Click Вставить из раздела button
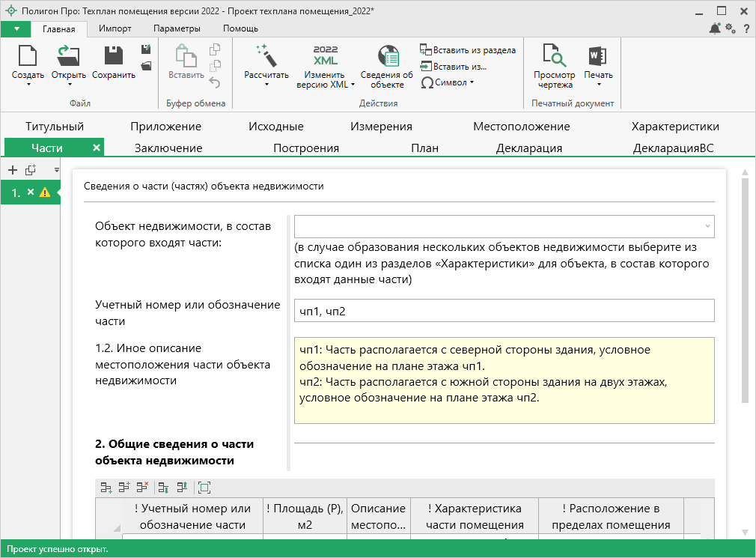The height and width of the screenshot is (558, 756). tap(468, 50)
